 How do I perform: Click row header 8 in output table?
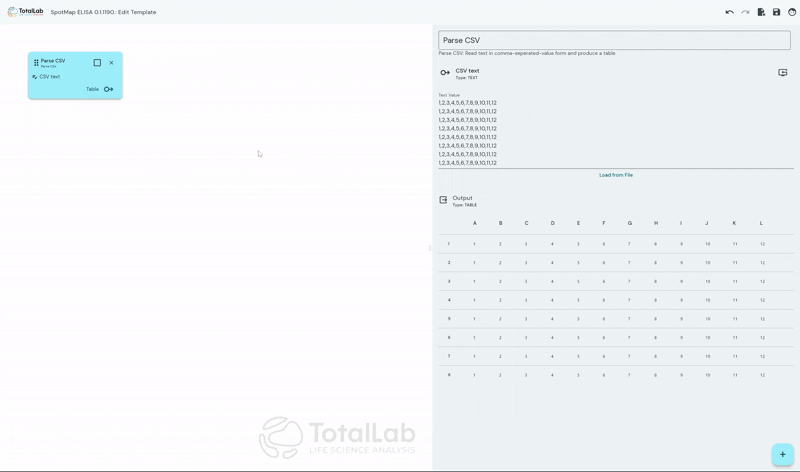[449, 375]
